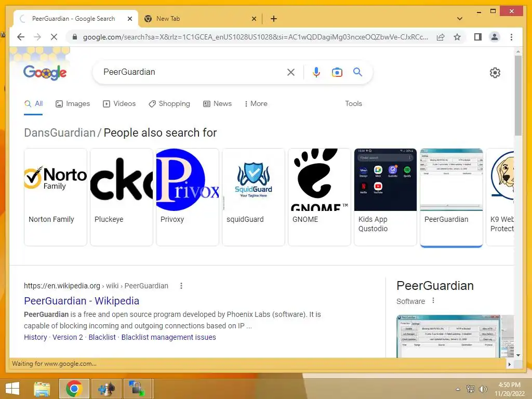This screenshot has height=399, width=532.
Task: Start voice search with microphone
Action: point(316,72)
